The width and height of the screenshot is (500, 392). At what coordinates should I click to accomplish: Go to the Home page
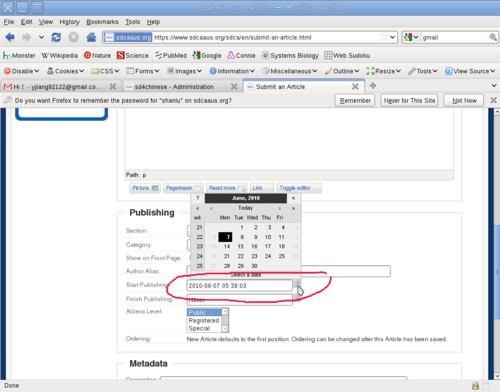pos(91,37)
